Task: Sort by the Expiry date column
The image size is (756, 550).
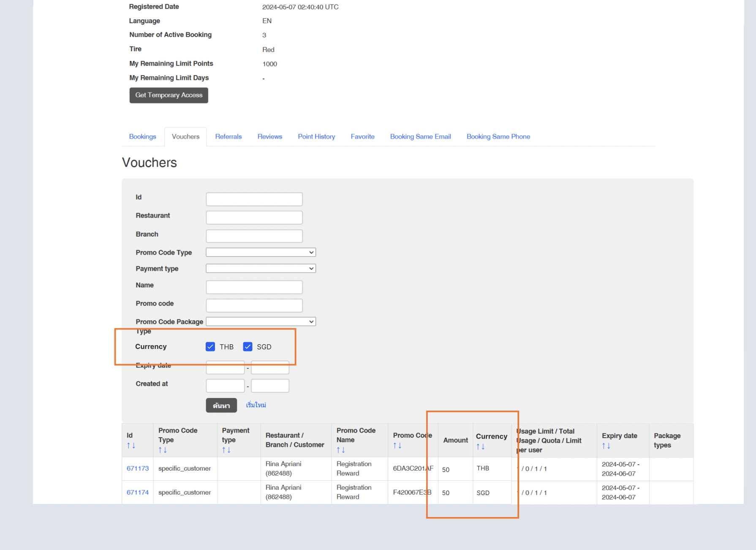Action: point(606,446)
